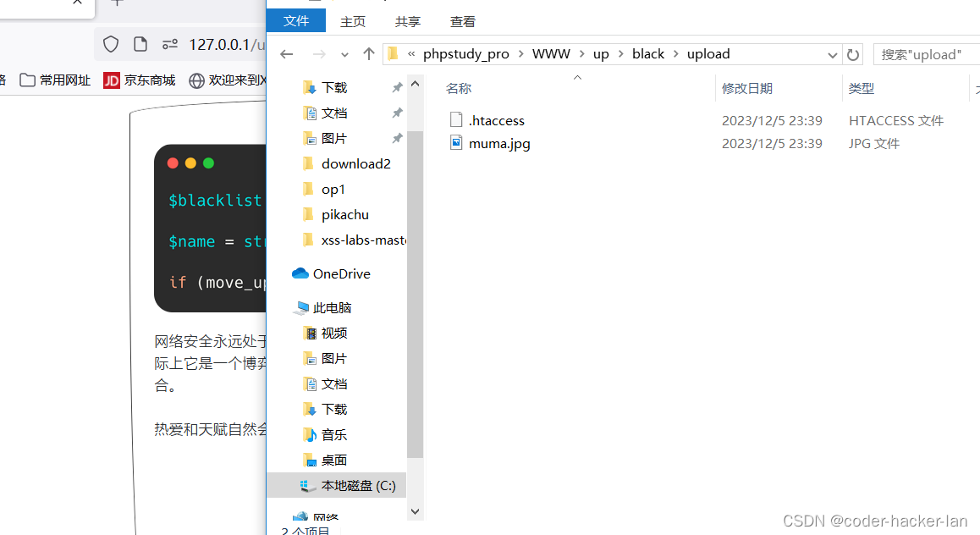This screenshot has height=535, width=980.
Task: Click the 桌面 desktop folder icon
Action: [310, 460]
